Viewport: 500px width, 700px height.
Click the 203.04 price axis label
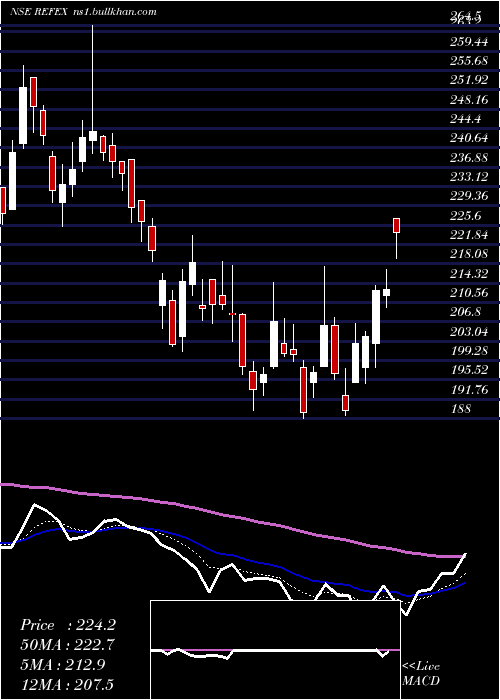tap(468, 332)
